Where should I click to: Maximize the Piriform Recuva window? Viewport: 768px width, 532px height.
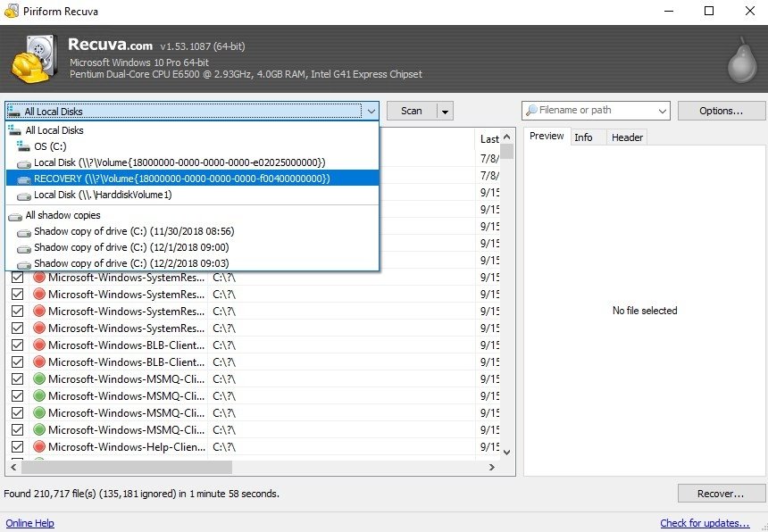pyautogui.click(x=709, y=11)
